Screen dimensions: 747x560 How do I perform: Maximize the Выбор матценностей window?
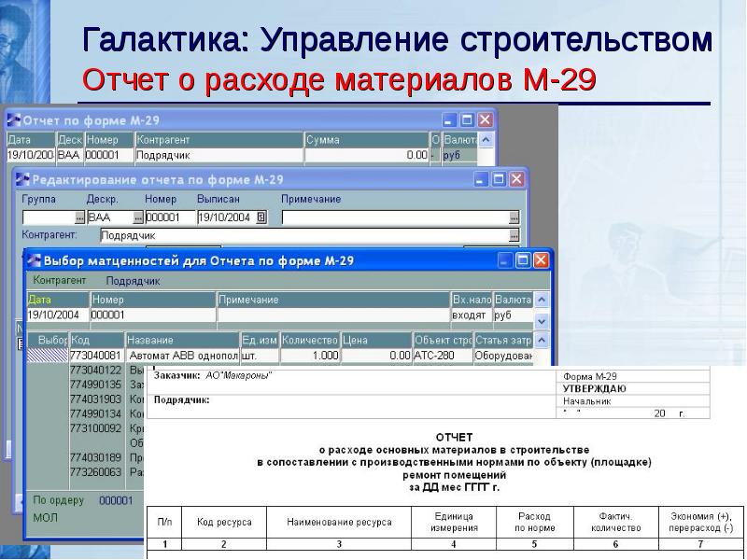click(523, 260)
